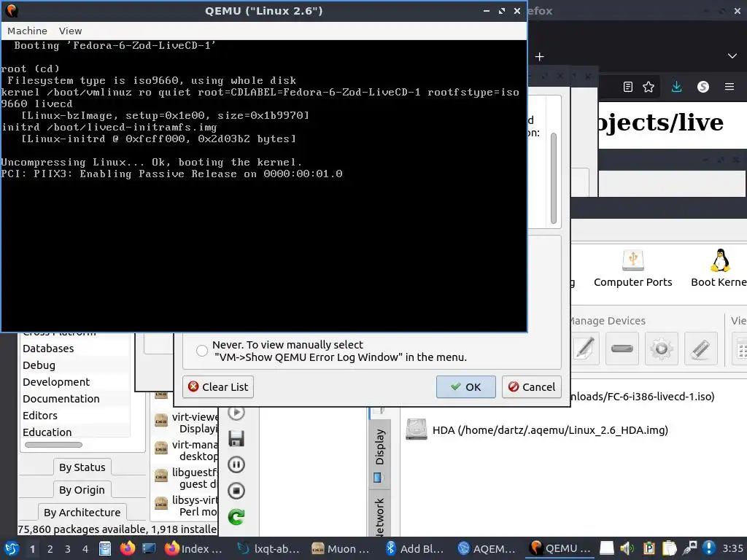This screenshot has height=560, width=747.
Task: Select the libsys-virt package row in Muon
Action: 186,505
